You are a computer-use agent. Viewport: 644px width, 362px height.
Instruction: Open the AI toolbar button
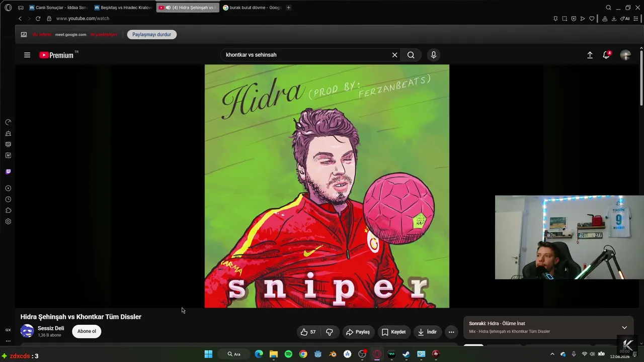(x=625, y=19)
